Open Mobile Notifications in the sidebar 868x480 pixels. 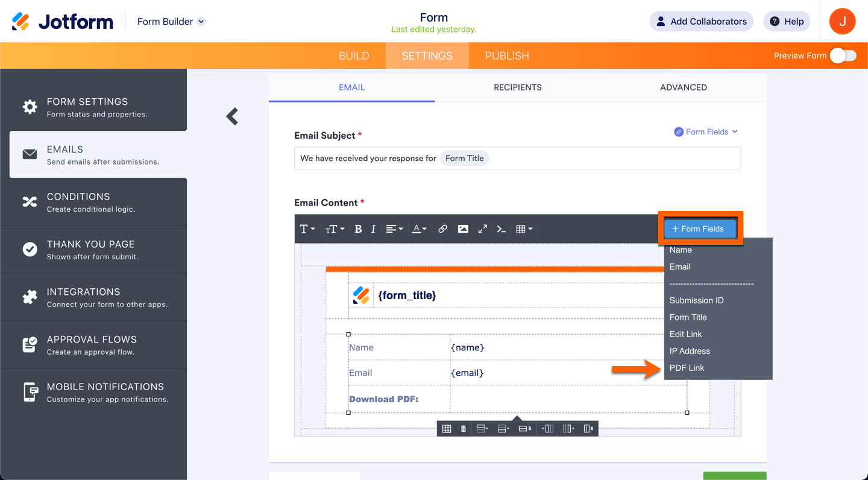coord(93,392)
